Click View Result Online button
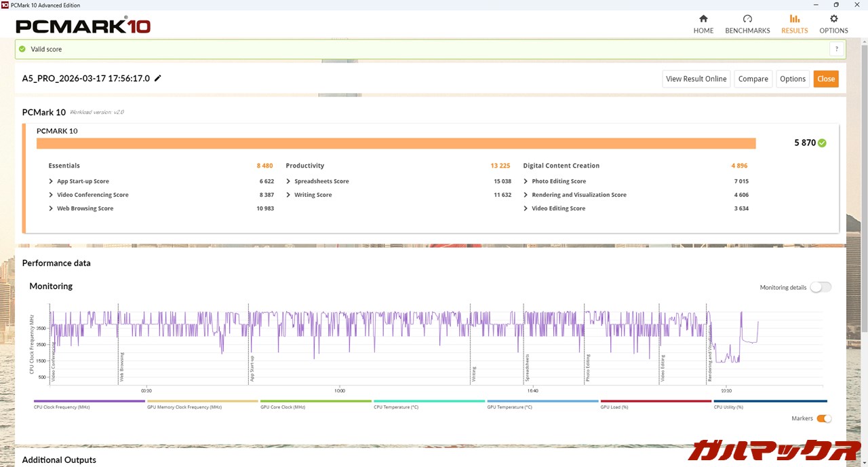Image resolution: width=868 pixels, height=467 pixels. 696,79
